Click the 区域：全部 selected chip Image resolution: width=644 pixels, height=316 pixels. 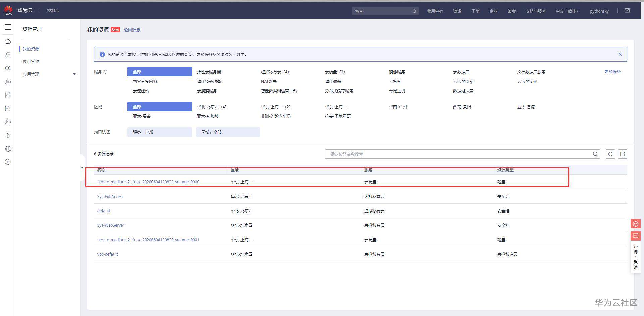(x=228, y=132)
